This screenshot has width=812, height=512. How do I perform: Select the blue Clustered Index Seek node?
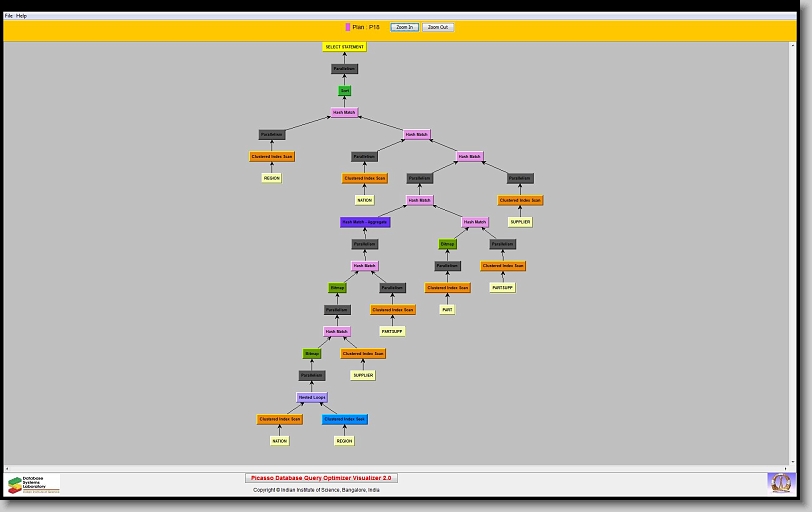(x=344, y=419)
